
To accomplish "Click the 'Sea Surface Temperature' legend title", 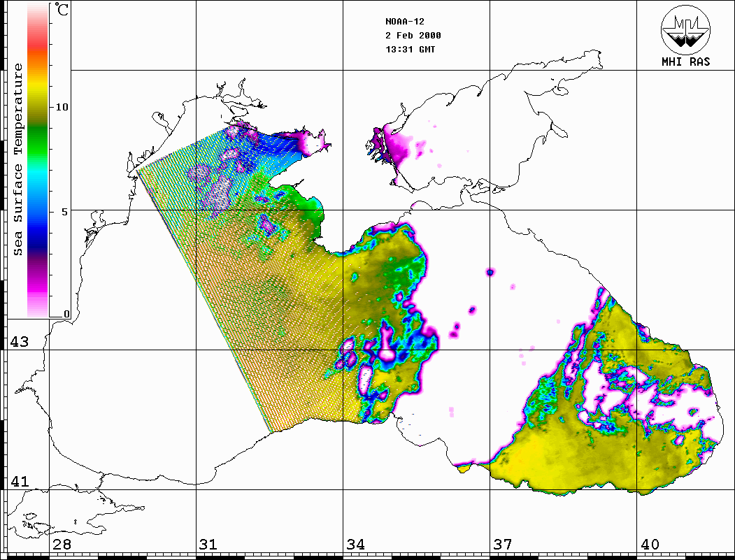I will pyautogui.click(x=18, y=159).
